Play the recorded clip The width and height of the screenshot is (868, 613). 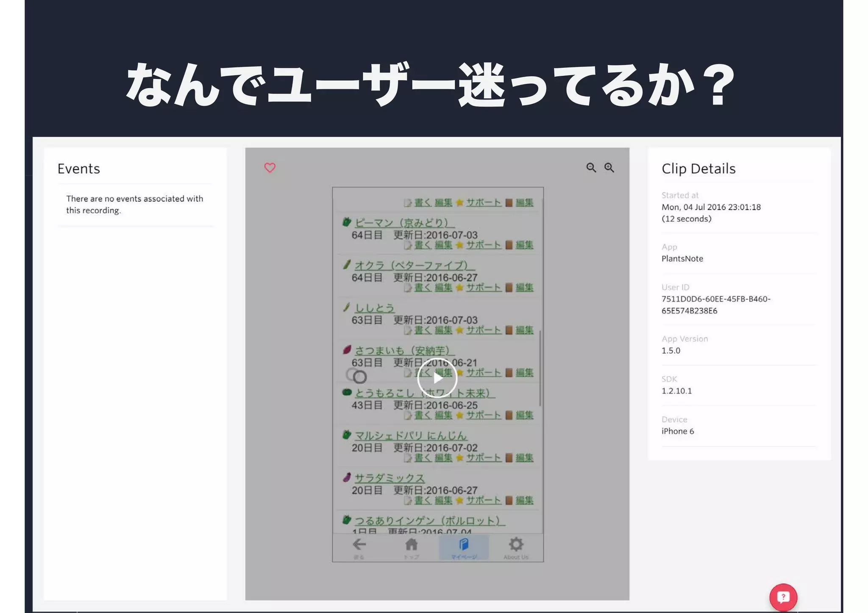click(437, 377)
